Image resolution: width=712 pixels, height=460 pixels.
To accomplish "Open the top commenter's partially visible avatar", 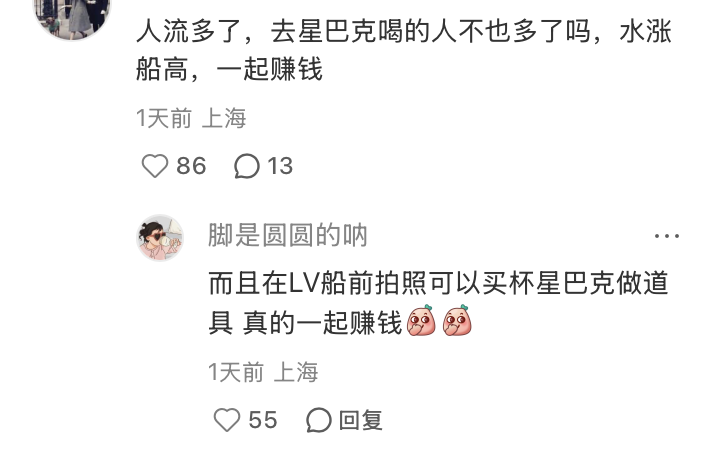I will coord(73,18).
